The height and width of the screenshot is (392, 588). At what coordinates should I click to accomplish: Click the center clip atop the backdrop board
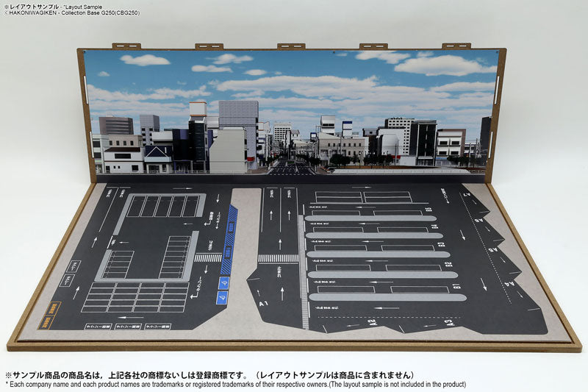click(x=290, y=46)
